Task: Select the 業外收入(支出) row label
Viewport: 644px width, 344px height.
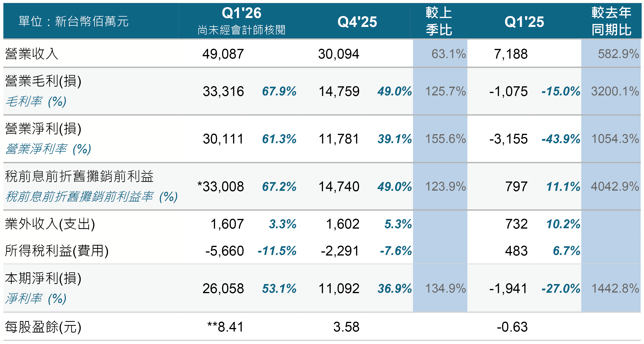Action: click(x=50, y=224)
